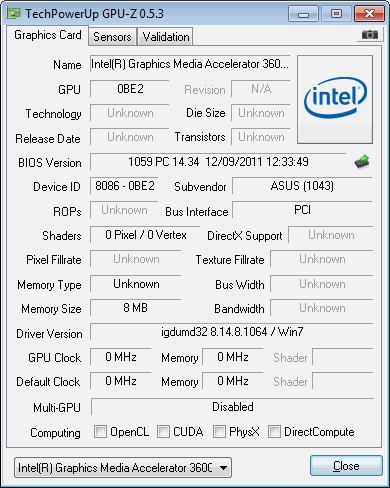The height and width of the screenshot is (488, 390).
Task: Click the Texture Fillrate Unknown field
Action: coord(322,259)
